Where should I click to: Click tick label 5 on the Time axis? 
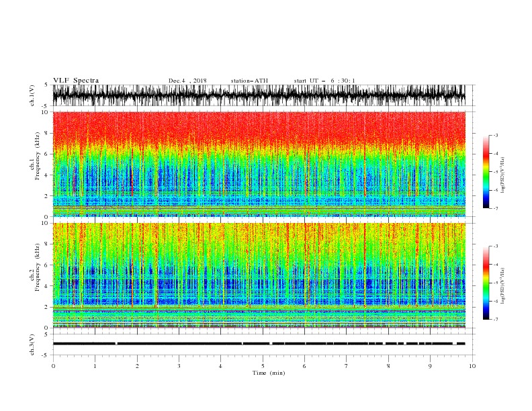263,366
